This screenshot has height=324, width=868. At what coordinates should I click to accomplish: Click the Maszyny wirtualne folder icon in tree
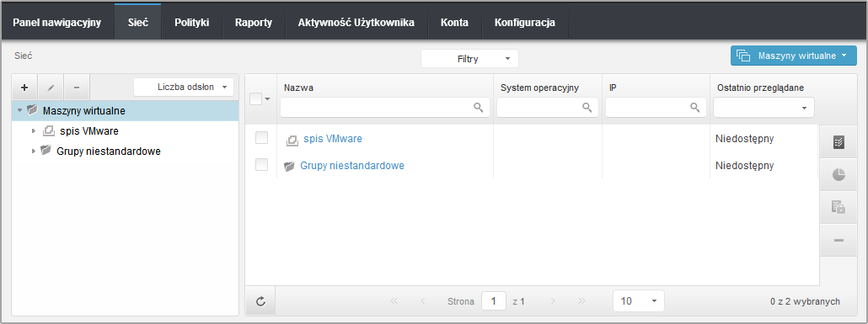(32, 110)
